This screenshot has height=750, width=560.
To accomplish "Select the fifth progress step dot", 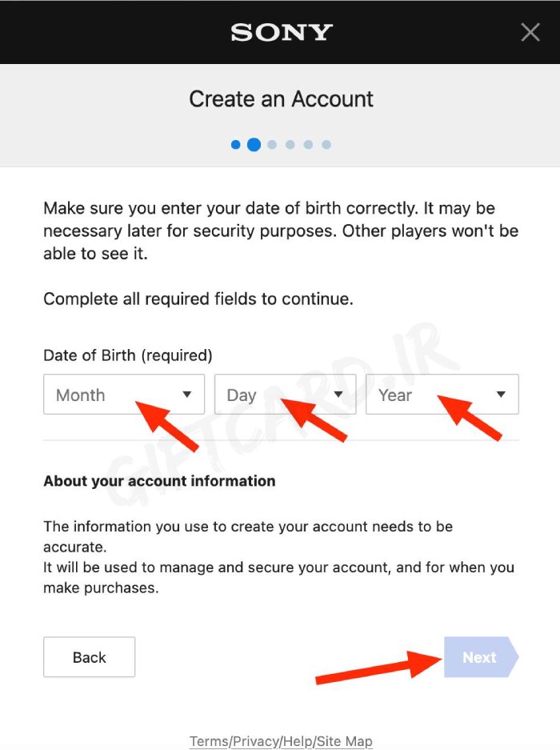I will pyautogui.click(x=309, y=144).
